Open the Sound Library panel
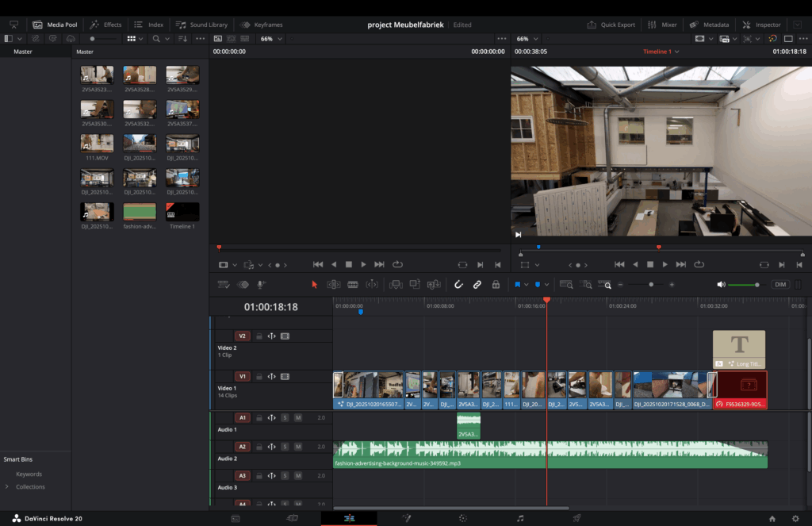 (x=201, y=25)
